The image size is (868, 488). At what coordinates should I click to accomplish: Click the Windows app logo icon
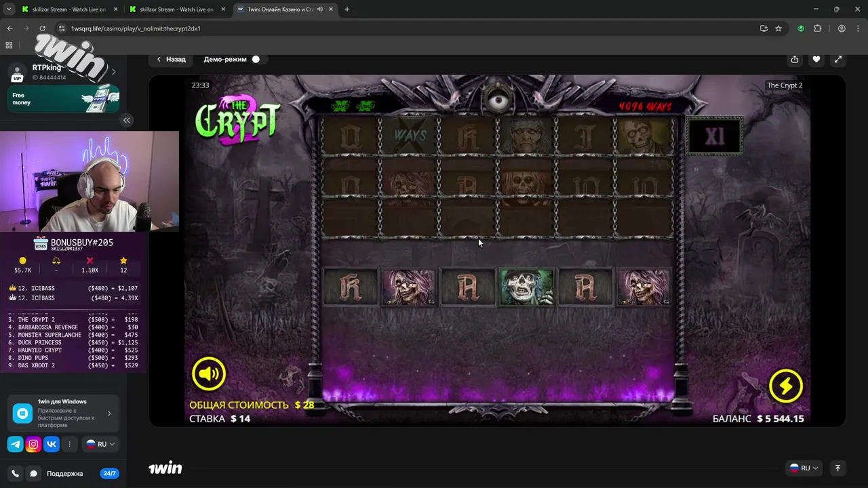pyautogui.click(x=22, y=413)
